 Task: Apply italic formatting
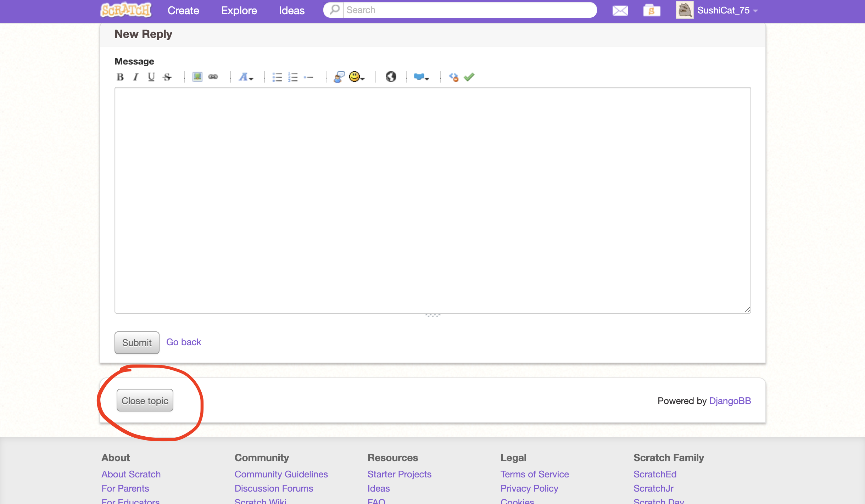tap(136, 77)
